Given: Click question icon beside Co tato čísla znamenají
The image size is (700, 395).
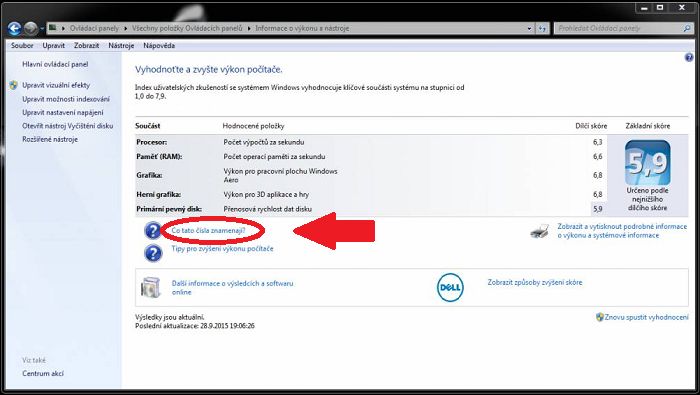Looking at the screenshot, I should tap(153, 231).
